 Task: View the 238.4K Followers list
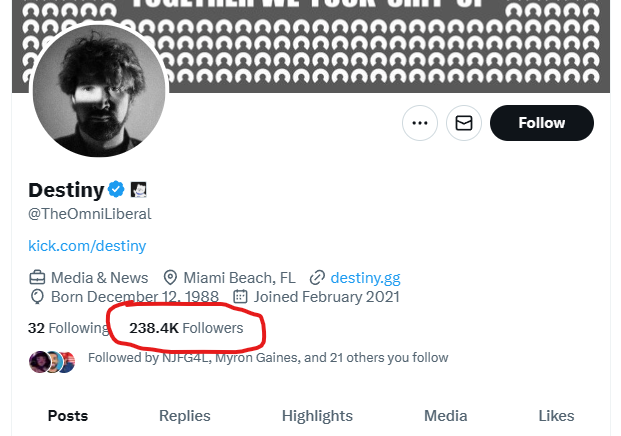tap(186, 328)
